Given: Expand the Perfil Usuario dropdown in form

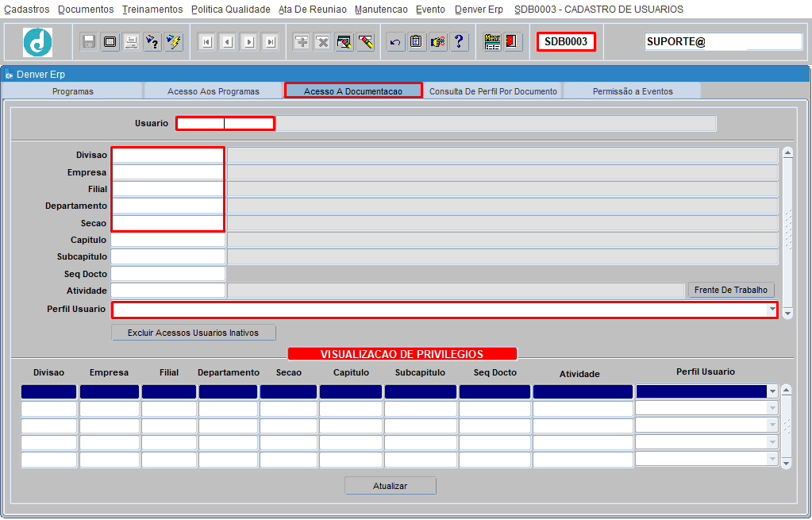Looking at the screenshot, I should click(772, 309).
